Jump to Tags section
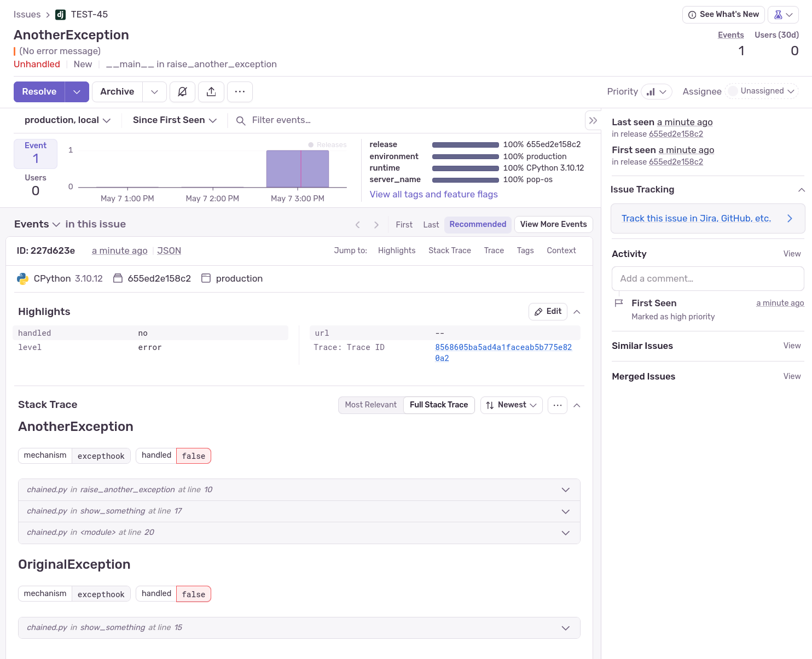 (525, 250)
